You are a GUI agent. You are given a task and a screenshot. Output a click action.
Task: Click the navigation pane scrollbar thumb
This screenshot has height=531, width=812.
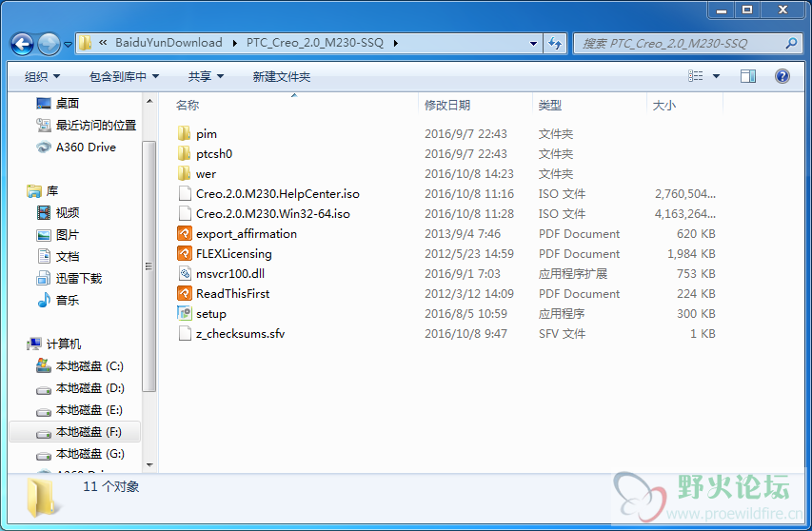coord(149,266)
